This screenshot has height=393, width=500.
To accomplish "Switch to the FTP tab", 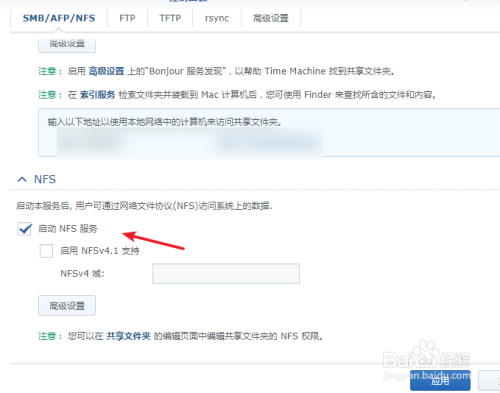I will click(x=127, y=18).
